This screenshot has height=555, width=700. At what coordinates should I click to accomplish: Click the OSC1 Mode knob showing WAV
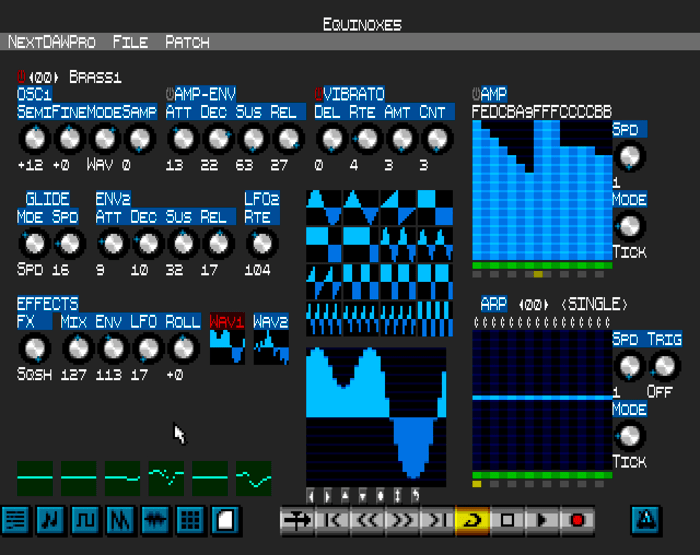[104, 139]
